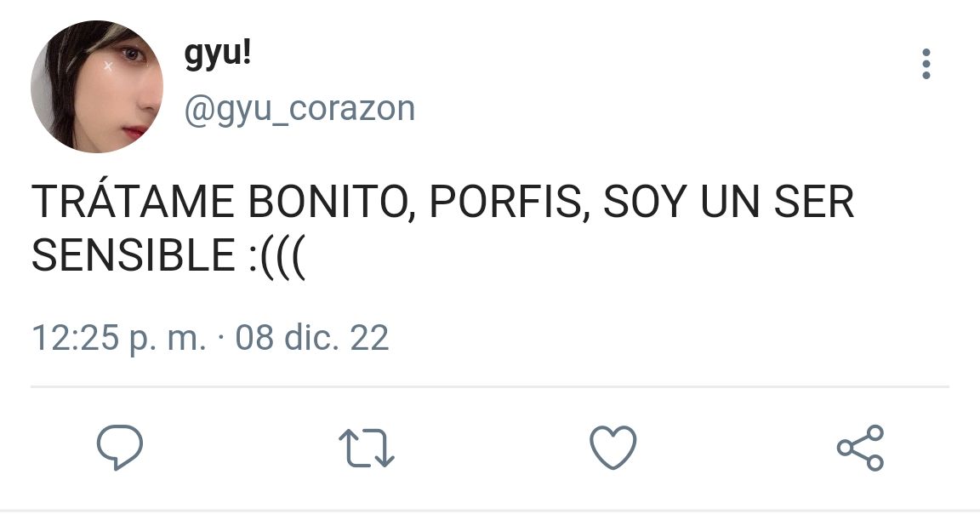
Task: Click the word SENSIBLE in the tweet
Action: [133, 255]
